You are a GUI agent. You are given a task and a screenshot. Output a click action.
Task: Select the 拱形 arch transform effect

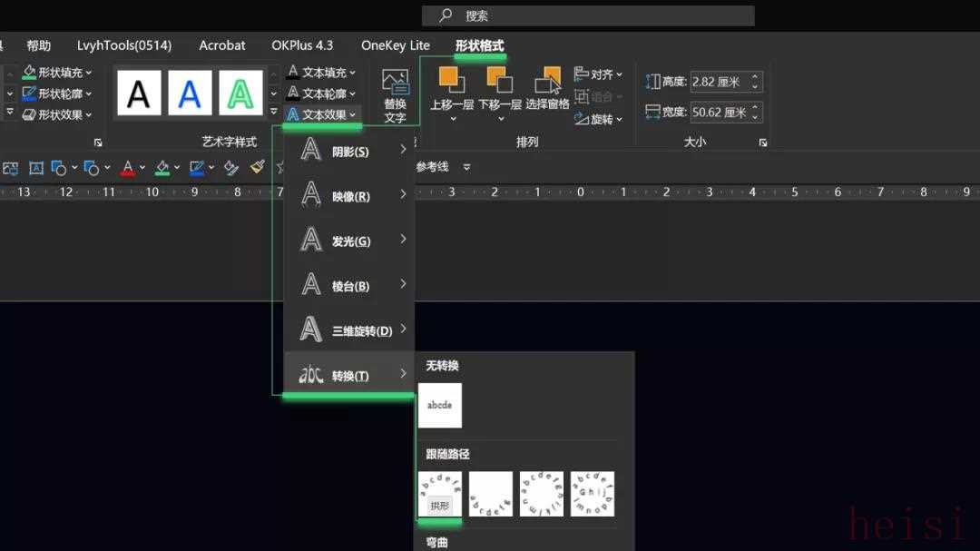click(440, 494)
